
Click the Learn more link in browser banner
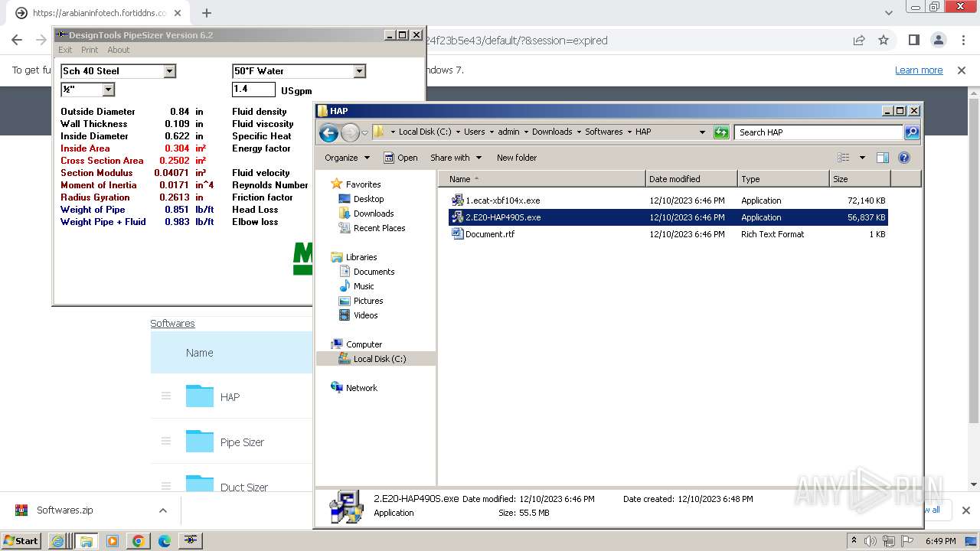click(x=919, y=70)
